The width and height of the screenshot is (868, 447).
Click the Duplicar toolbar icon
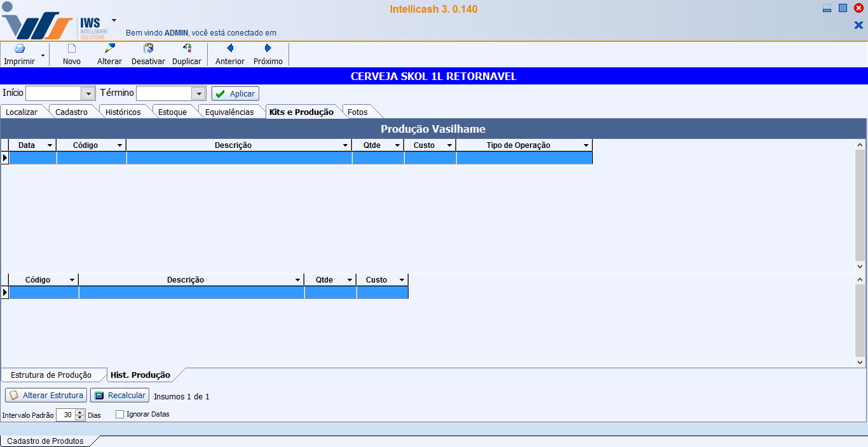pyautogui.click(x=187, y=48)
